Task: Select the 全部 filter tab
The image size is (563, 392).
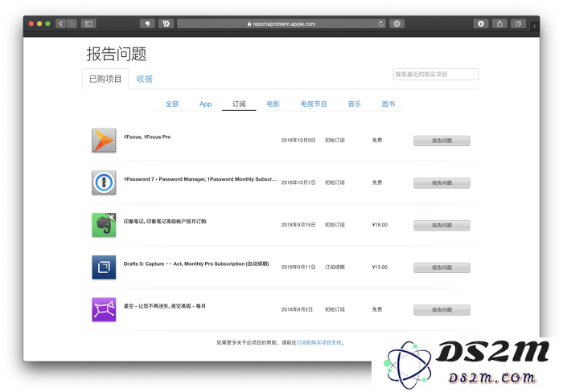Action: pos(172,104)
